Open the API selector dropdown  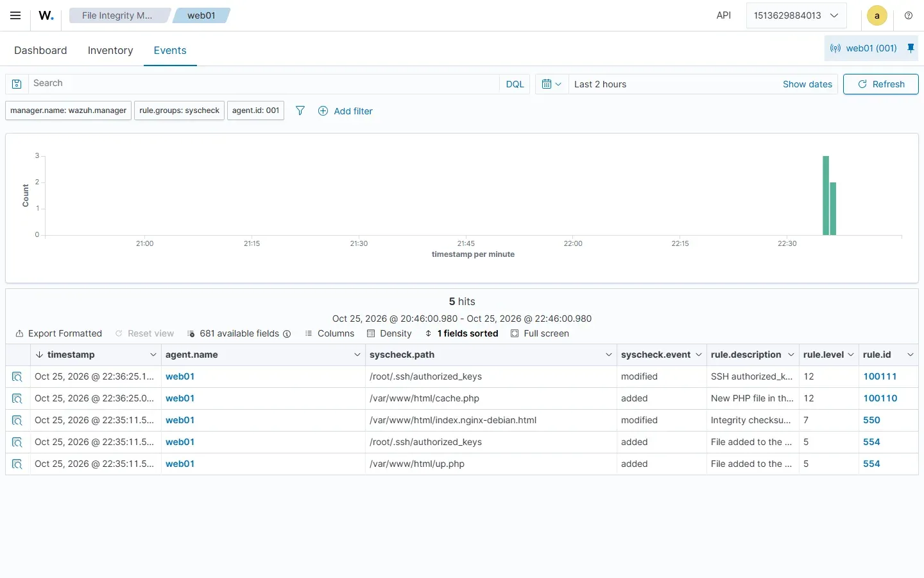point(796,15)
